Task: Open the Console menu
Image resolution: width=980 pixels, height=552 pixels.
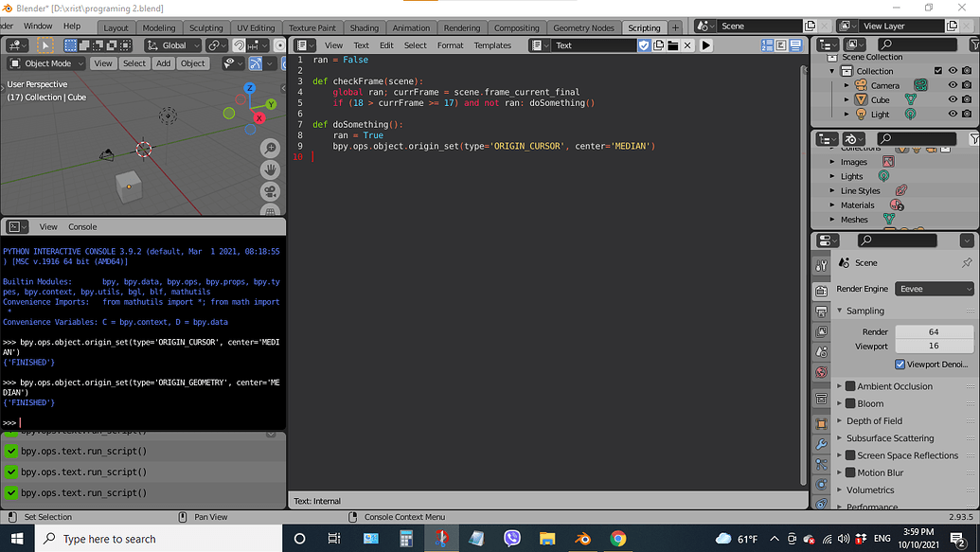Action: click(x=82, y=227)
